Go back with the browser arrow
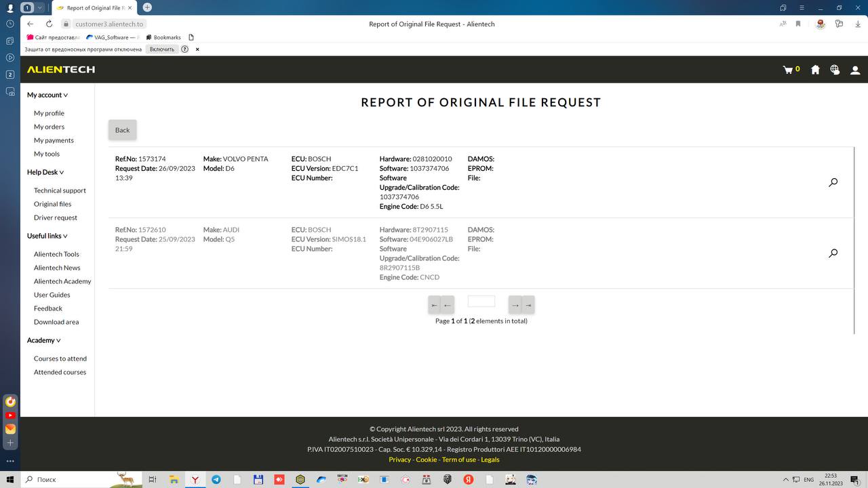This screenshot has width=868, height=488. [x=30, y=24]
